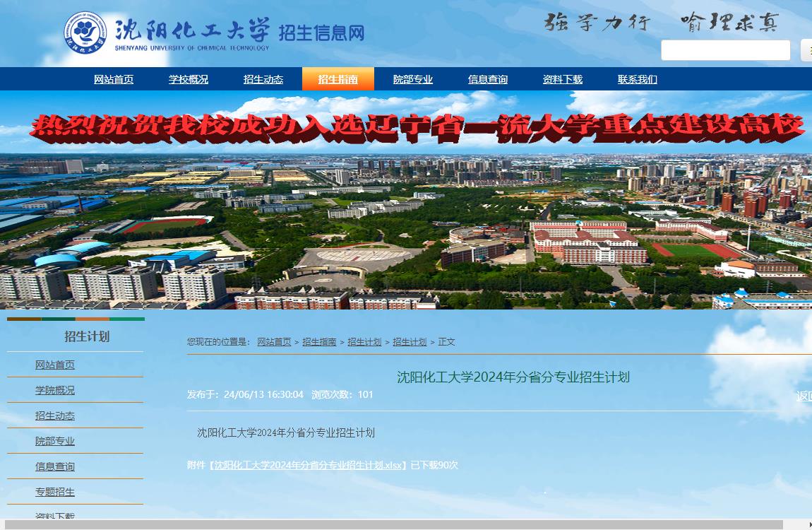
Task: Open sidebar link 专题招生
Action: 55,492
